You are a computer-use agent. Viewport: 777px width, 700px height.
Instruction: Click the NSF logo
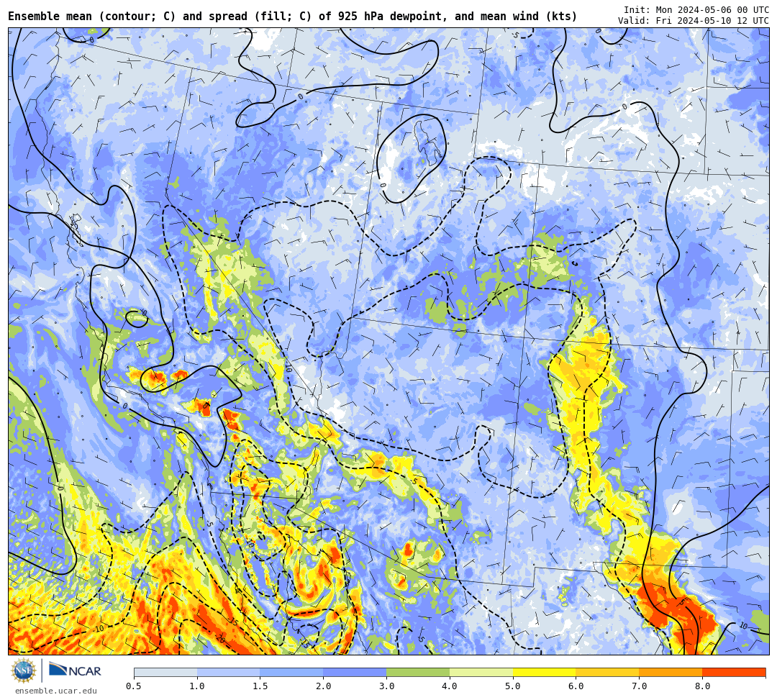coord(24,671)
